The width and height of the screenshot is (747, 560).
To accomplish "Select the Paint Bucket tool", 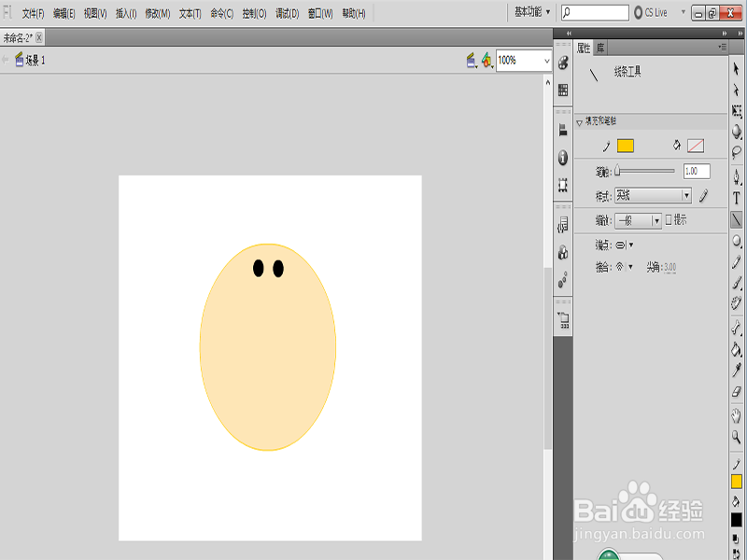I will click(737, 349).
